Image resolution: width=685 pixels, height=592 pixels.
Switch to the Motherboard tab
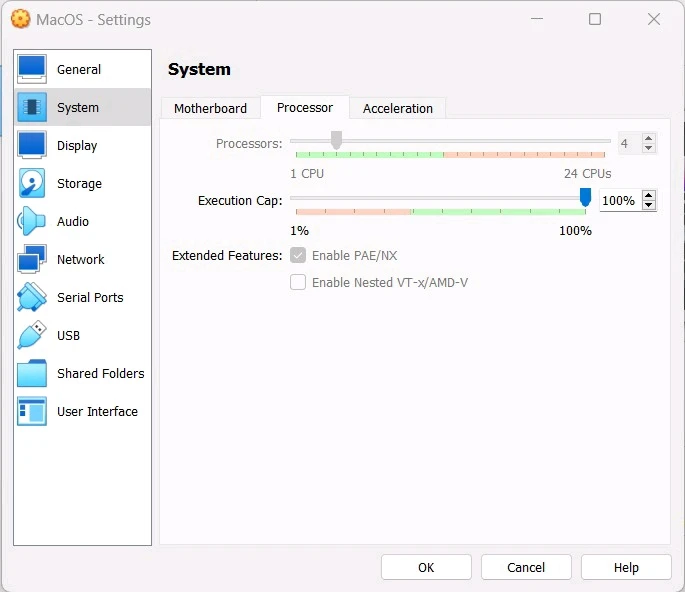pyautogui.click(x=211, y=108)
